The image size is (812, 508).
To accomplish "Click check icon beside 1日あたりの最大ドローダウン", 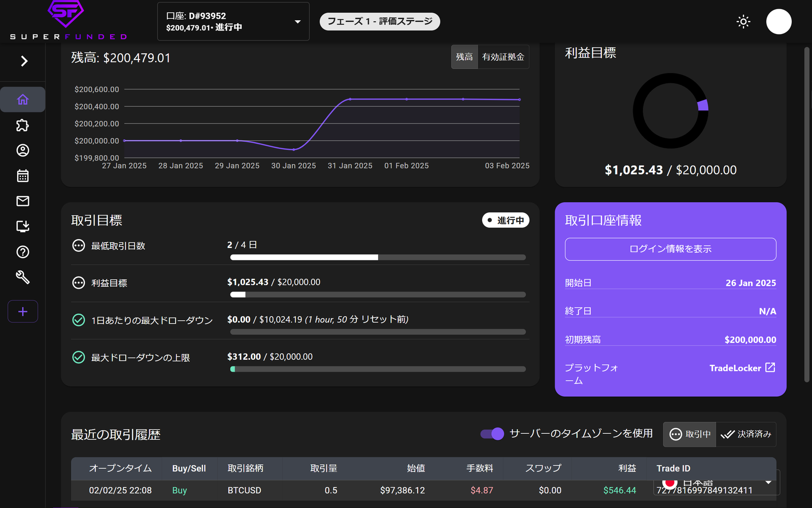I will click(x=79, y=320).
